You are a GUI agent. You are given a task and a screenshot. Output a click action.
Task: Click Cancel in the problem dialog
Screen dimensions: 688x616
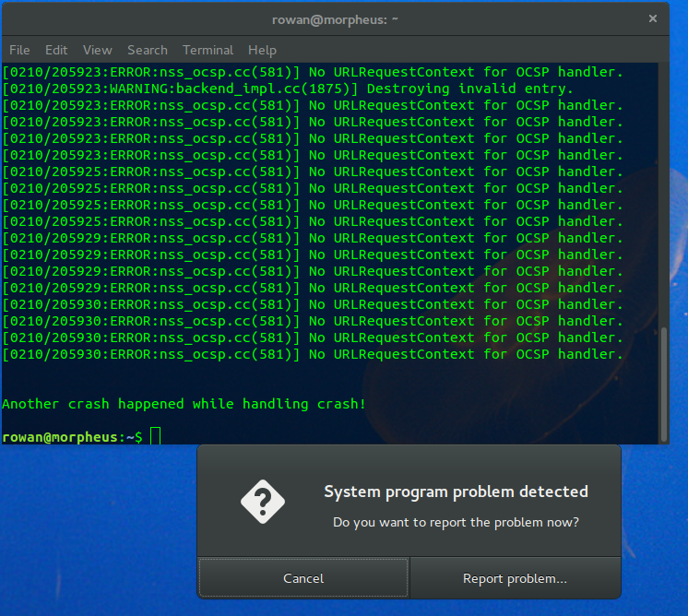click(x=303, y=578)
